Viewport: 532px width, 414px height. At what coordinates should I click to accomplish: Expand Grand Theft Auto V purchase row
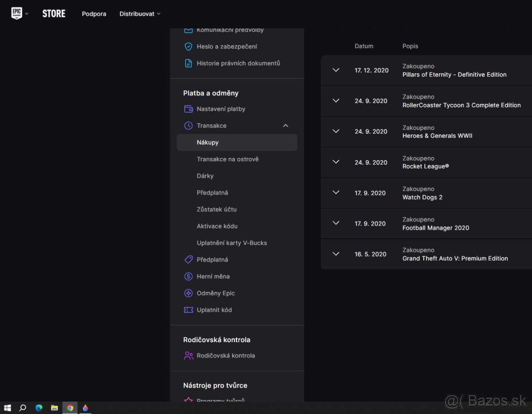pos(336,254)
